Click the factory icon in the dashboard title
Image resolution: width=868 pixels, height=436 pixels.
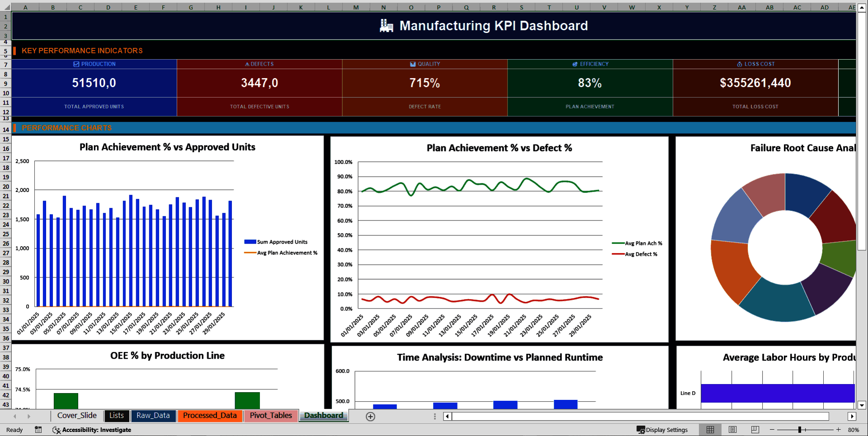386,26
